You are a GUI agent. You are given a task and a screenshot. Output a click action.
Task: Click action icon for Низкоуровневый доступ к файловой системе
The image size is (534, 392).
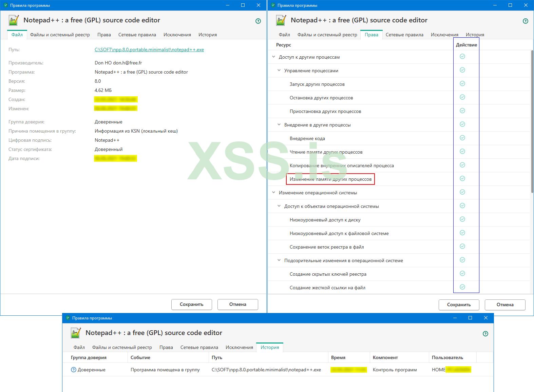coord(462,233)
